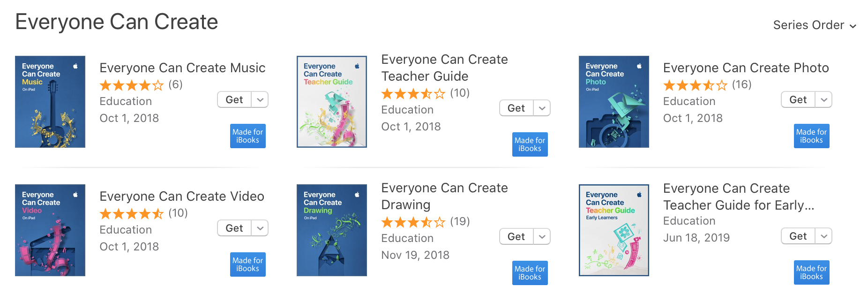
Task: Expand the arrow beside Get for Video
Action: coord(260,228)
